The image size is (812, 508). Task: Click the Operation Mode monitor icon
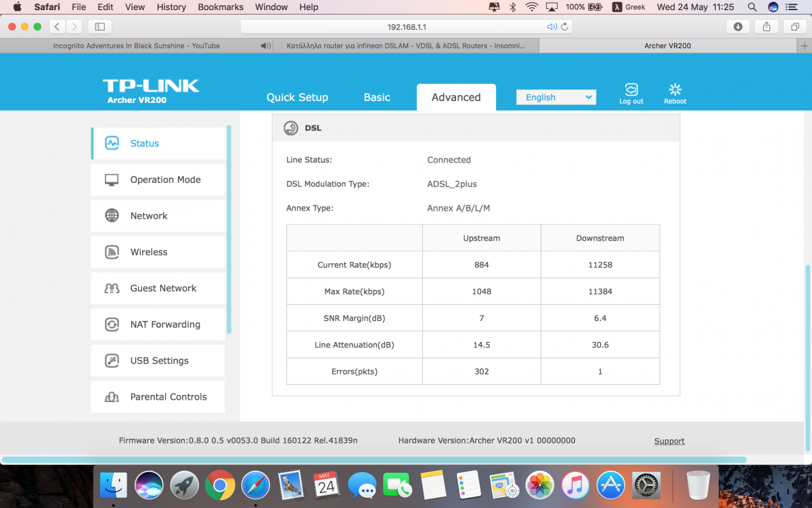point(112,180)
